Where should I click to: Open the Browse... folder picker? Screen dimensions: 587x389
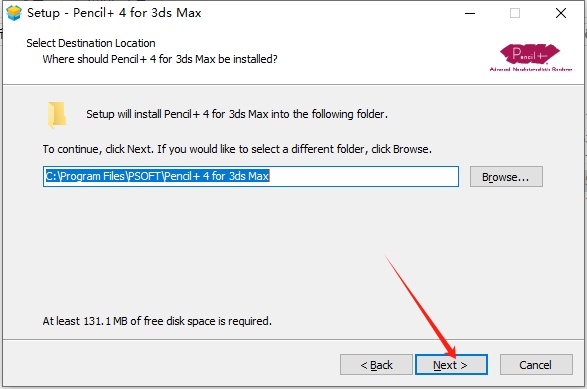point(506,177)
